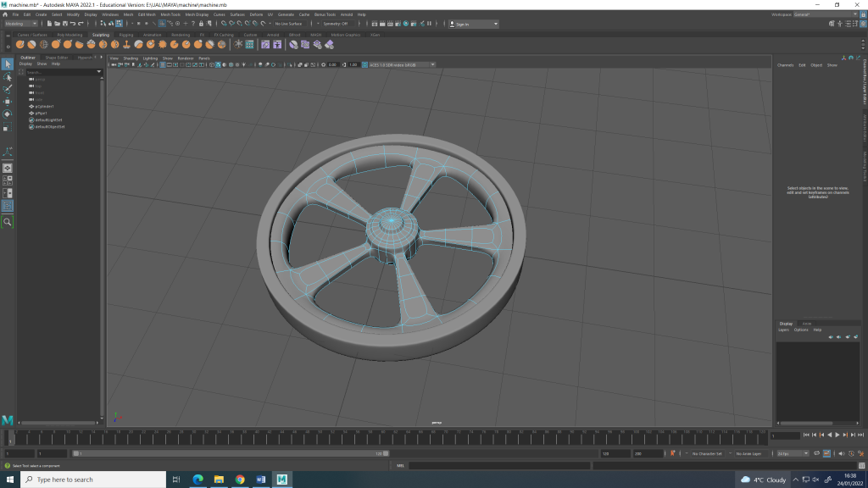This screenshot has height=488, width=868.
Task: Open a scene file icon
Action: click(57, 24)
